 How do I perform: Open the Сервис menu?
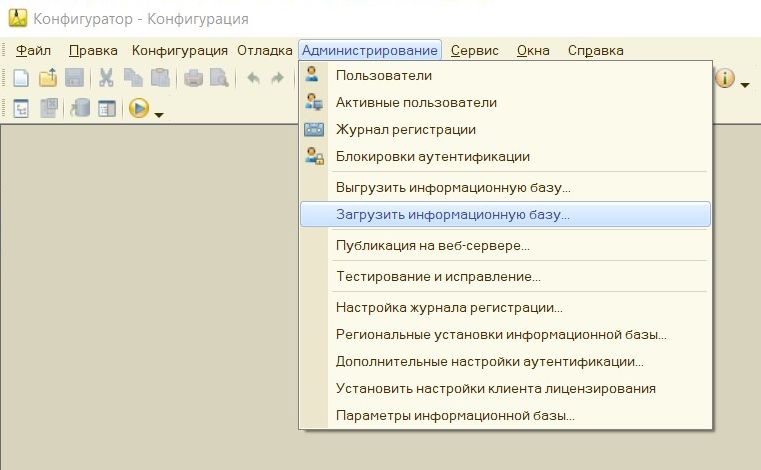point(474,50)
